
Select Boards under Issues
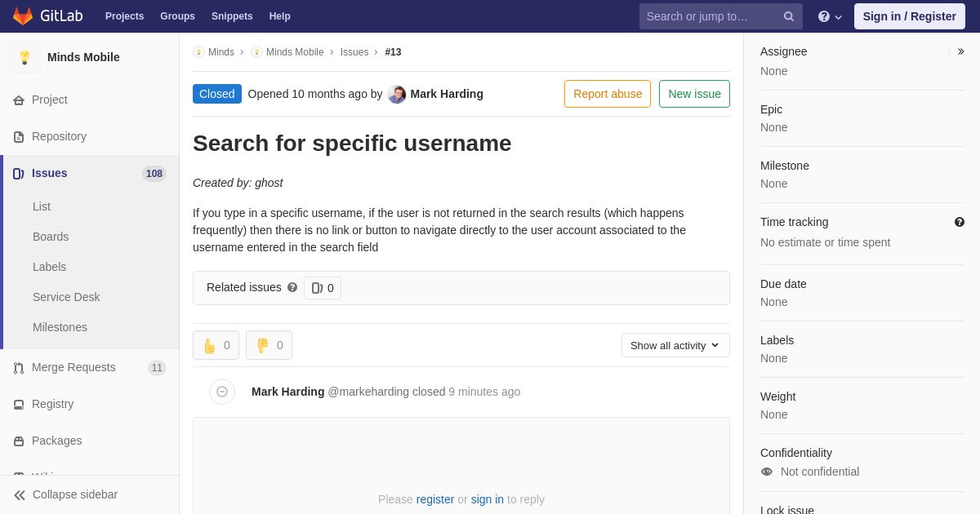pos(51,237)
